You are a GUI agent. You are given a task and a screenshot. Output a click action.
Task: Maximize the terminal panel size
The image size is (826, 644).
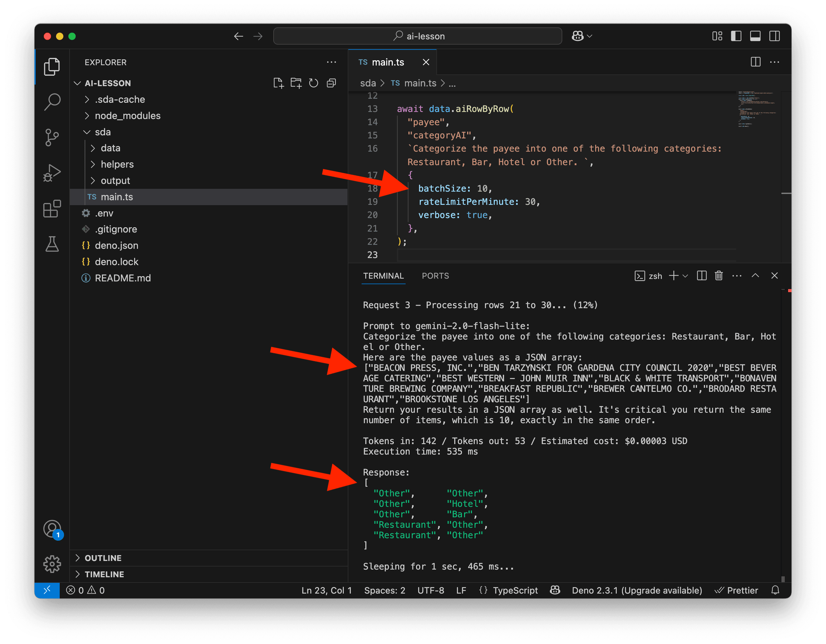click(x=755, y=276)
